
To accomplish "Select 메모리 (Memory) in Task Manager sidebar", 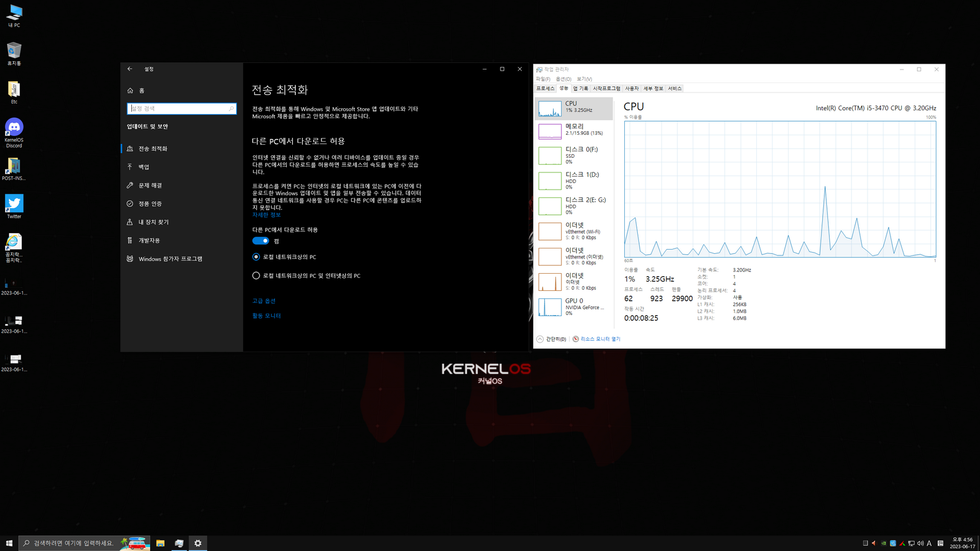I will point(574,131).
